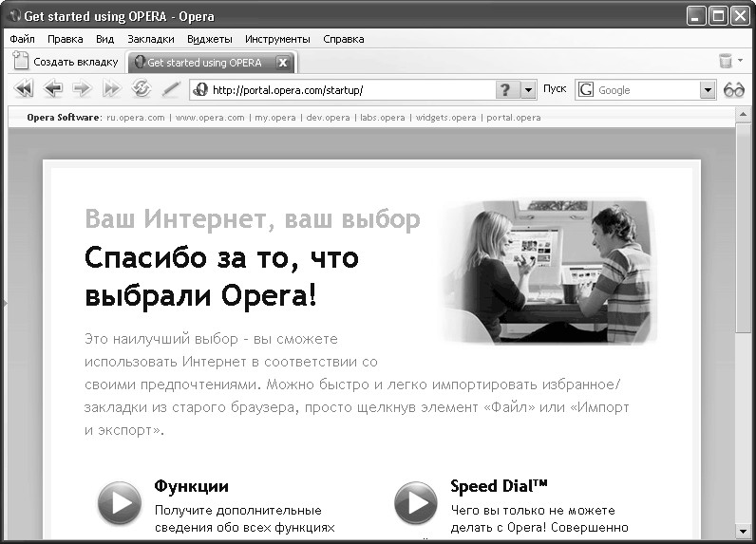Expand the address bar history dropdown
The width and height of the screenshot is (756, 544).
[x=529, y=89]
